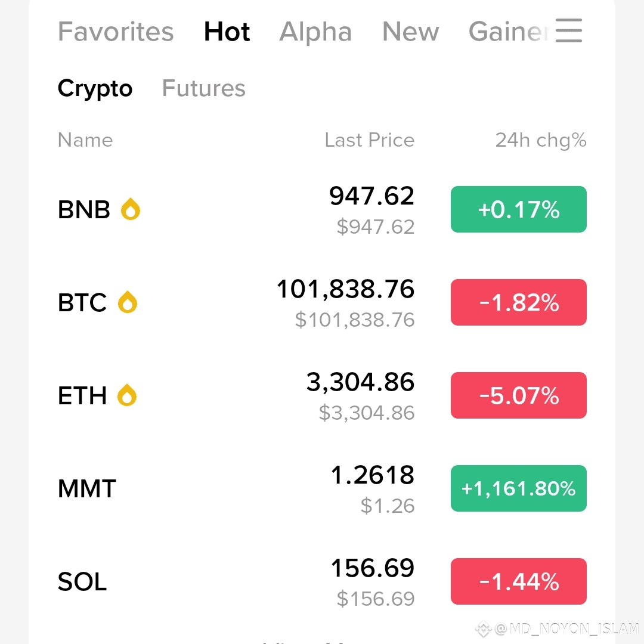Switch to the Favorites tab
The width and height of the screenshot is (644, 644).
point(116,32)
